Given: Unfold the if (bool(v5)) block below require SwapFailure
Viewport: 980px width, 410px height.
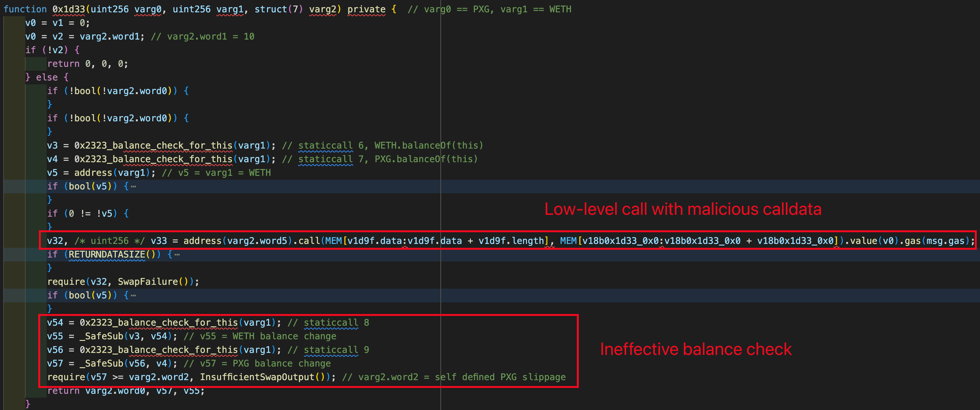Looking at the screenshot, I should (133, 295).
